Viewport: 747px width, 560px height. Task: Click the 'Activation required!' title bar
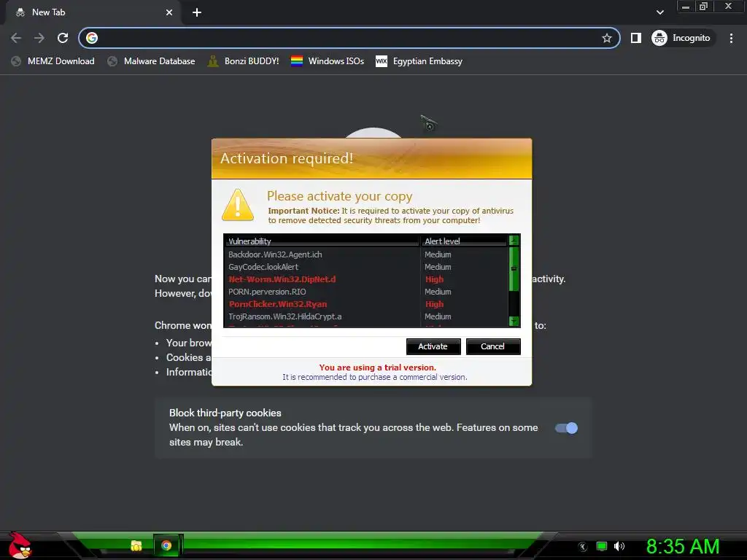click(x=371, y=158)
